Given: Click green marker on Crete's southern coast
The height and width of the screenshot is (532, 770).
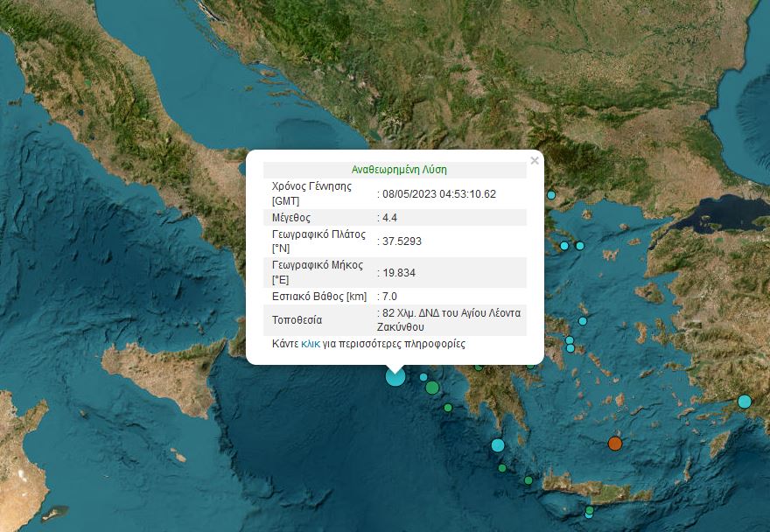Looking at the screenshot, I should [x=590, y=510].
